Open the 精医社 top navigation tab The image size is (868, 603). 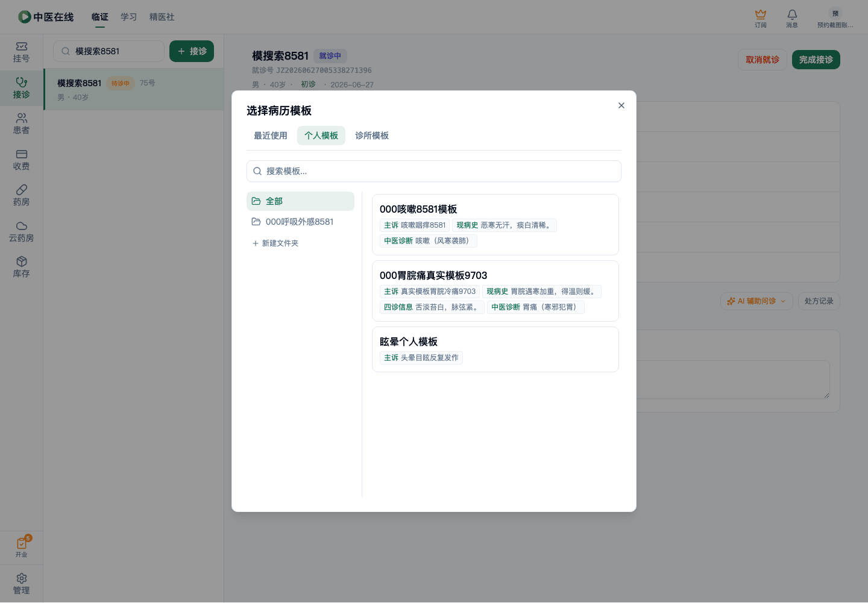click(x=162, y=17)
